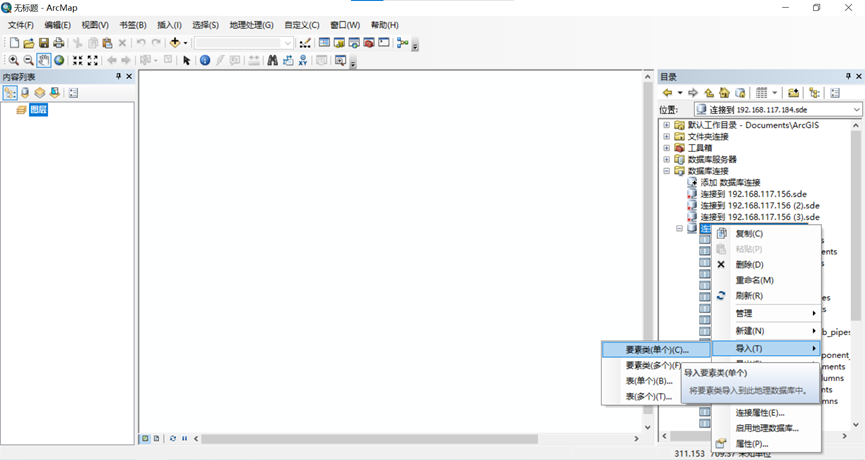Screen dimensions: 865x460
Task: Select 连接到 192.168.117.156 (2).sde connection
Action: (x=760, y=205)
